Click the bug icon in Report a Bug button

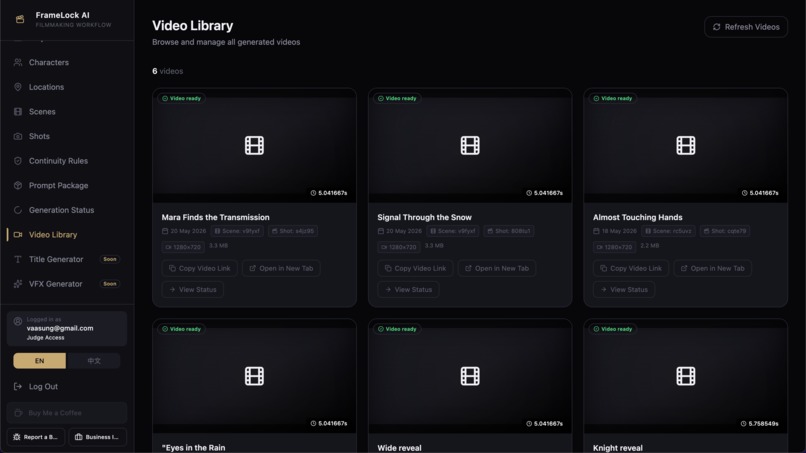16,437
